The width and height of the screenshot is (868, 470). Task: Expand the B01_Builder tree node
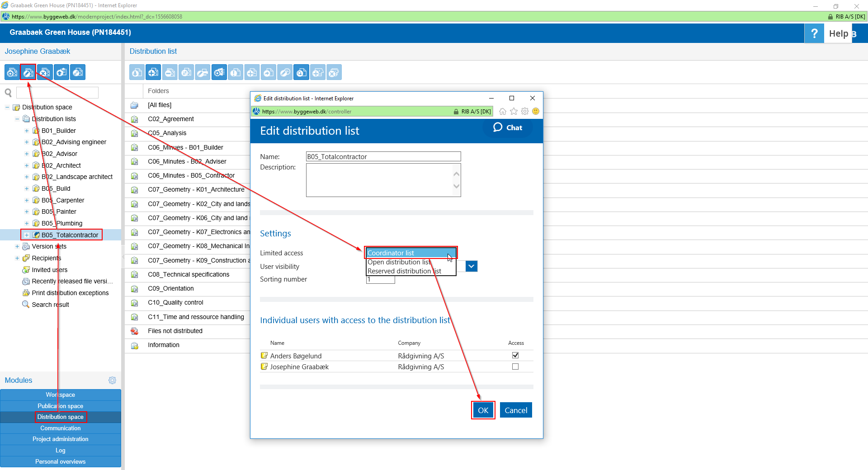(27, 131)
